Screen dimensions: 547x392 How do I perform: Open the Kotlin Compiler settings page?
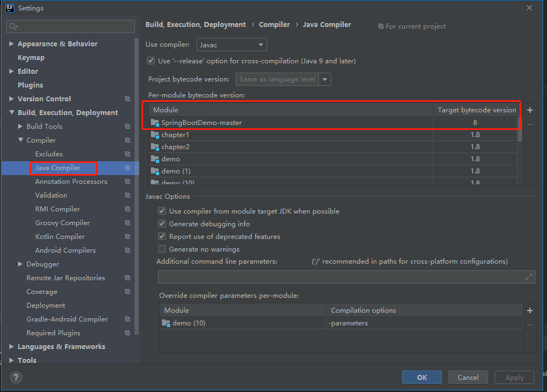pos(60,237)
